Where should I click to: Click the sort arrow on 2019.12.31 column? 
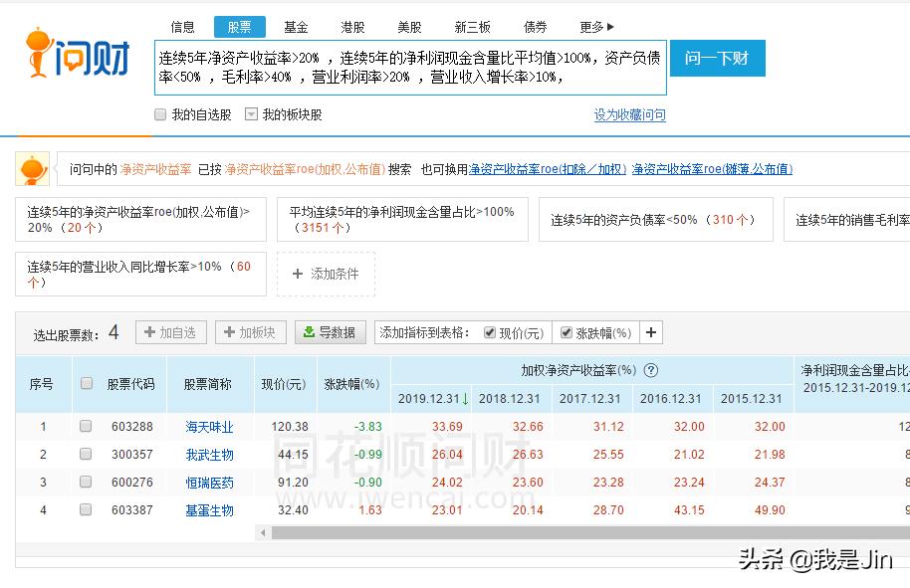point(467,398)
